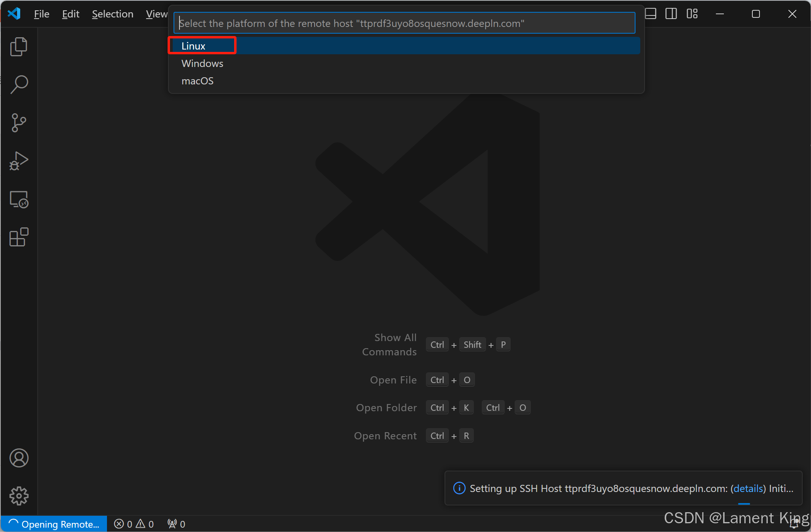
Task: Select Linux as the remote platform
Action: [x=194, y=46]
